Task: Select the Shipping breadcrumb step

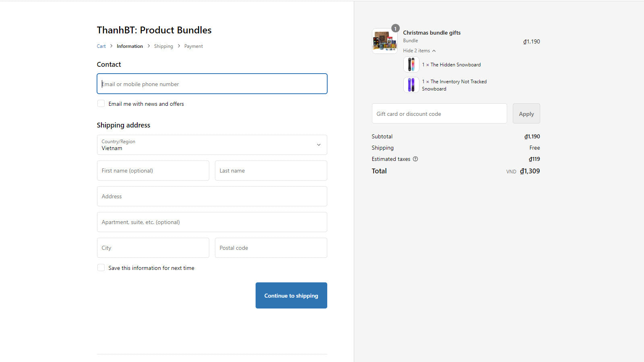Action: (x=163, y=46)
